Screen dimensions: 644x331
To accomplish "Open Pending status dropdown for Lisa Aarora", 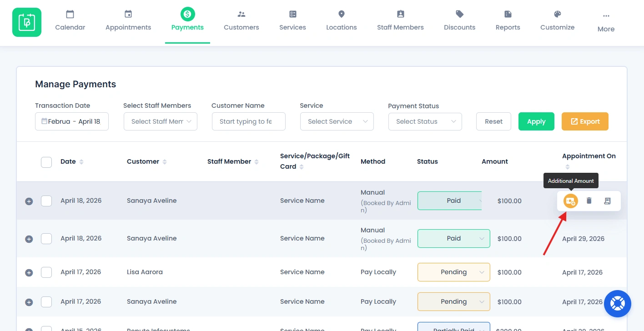I will pyautogui.click(x=454, y=272).
